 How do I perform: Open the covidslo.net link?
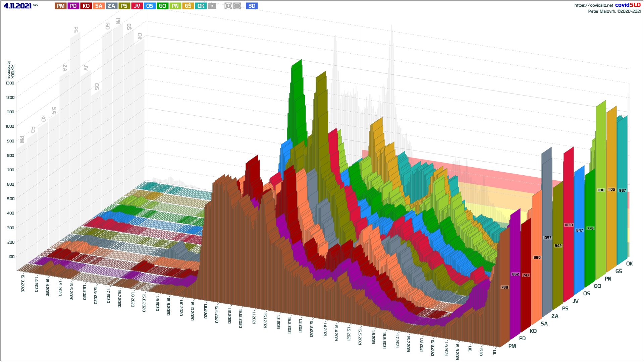tap(593, 5)
